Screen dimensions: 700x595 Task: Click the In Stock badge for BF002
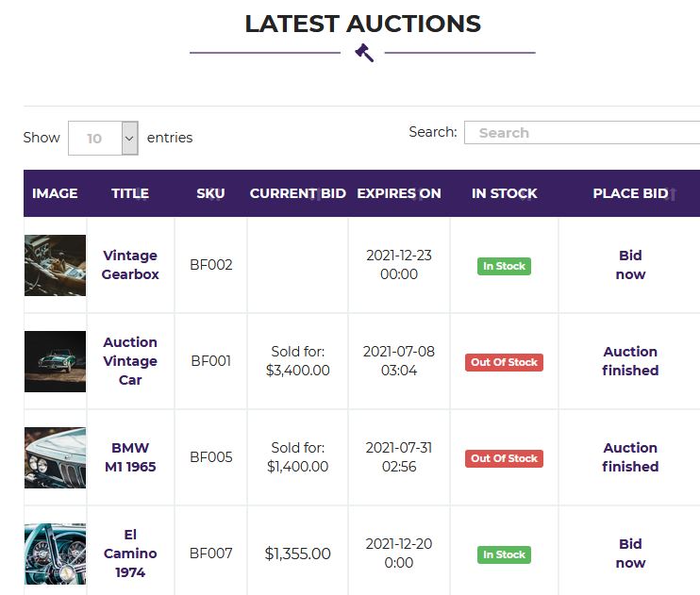504,266
